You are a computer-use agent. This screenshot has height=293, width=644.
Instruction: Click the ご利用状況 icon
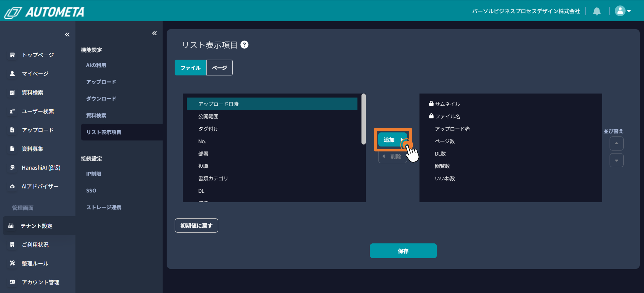pyautogui.click(x=12, y=244)
